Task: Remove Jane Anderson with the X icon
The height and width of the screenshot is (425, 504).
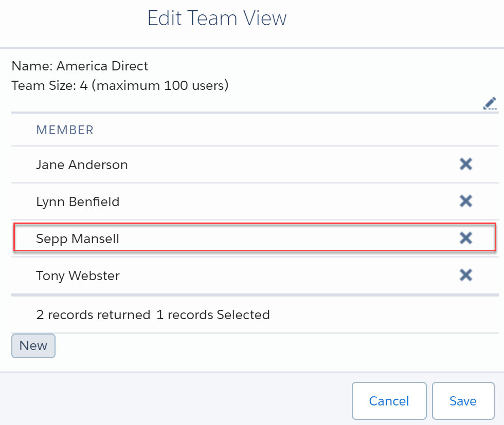Action: (466, 164)
